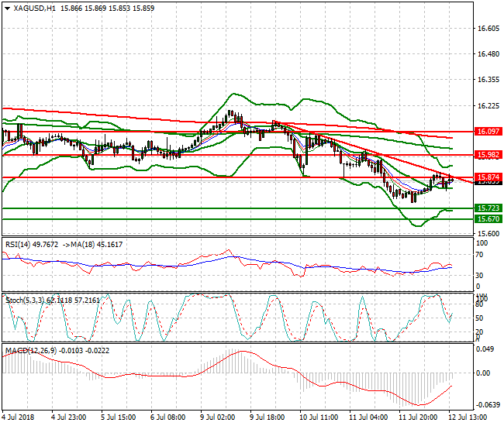Click the -0.0639 value on MACD scale

click(x=486, y=404)
